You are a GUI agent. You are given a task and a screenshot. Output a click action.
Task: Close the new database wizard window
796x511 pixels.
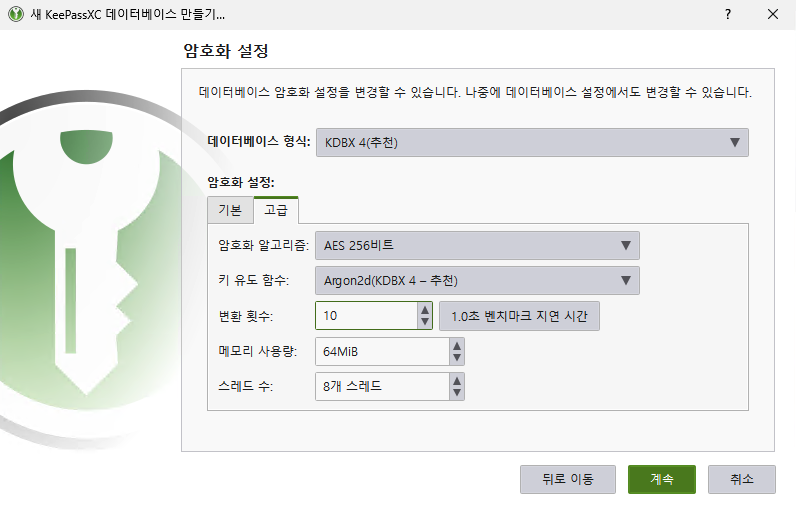(x=773, y=15)
